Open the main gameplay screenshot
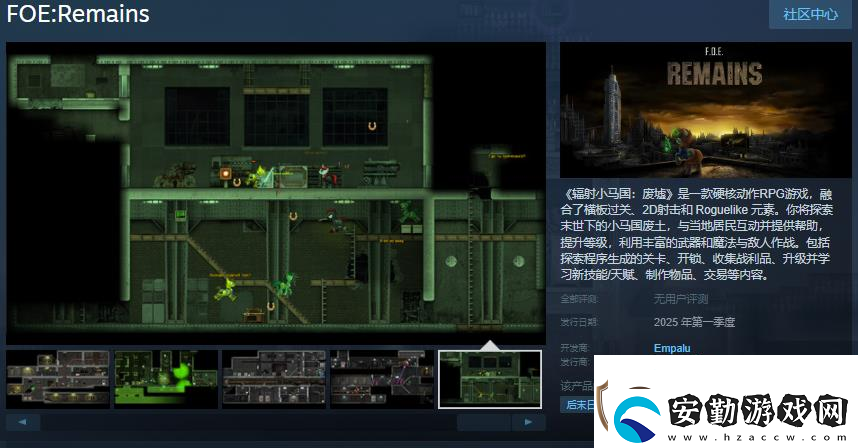Viewport: 858px width, 448px height. pos(276,193)
